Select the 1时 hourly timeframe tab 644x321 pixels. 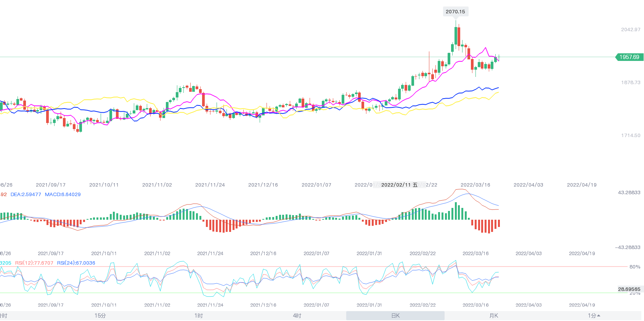(x=198, y=316)
